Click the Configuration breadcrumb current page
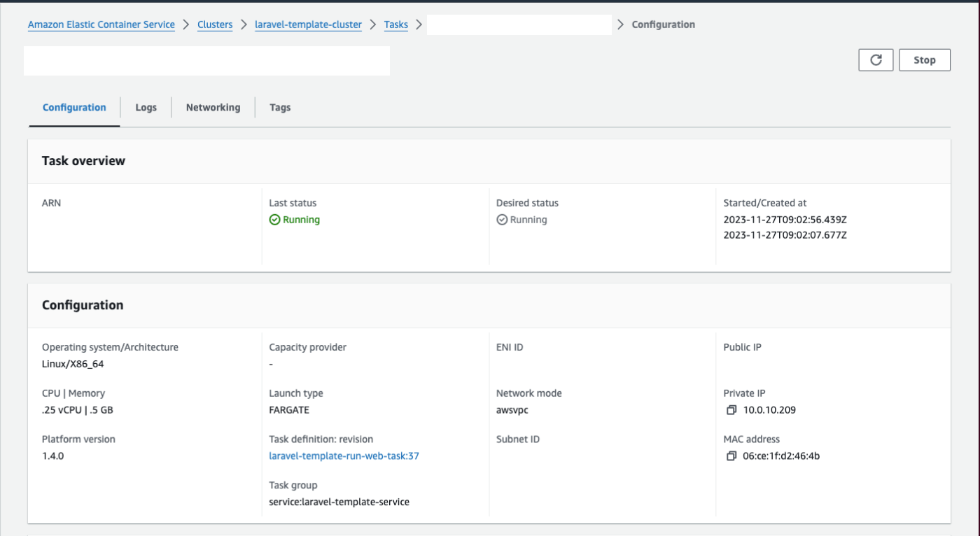Screen dimensions: 980x536 pos(664,24)
